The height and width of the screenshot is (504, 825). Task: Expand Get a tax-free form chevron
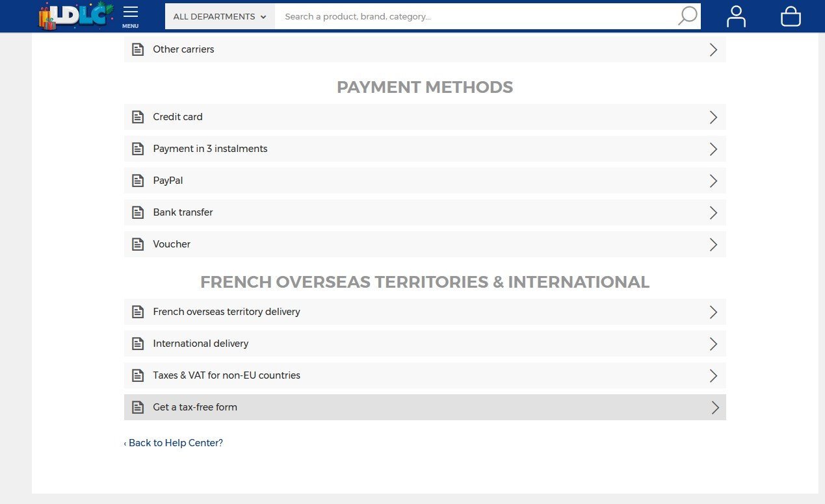pos(715,407)
